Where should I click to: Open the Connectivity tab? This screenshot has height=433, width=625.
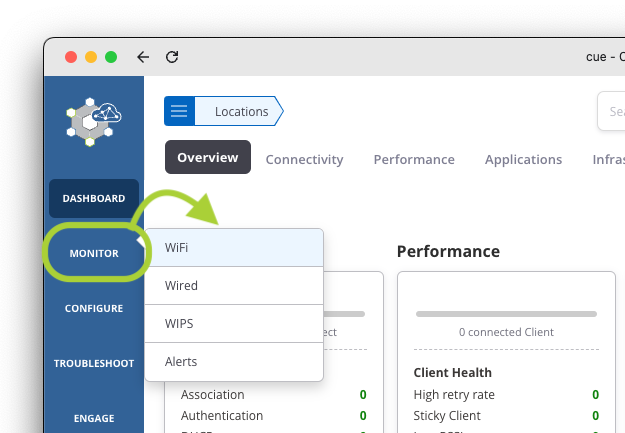tap(304, 159)
